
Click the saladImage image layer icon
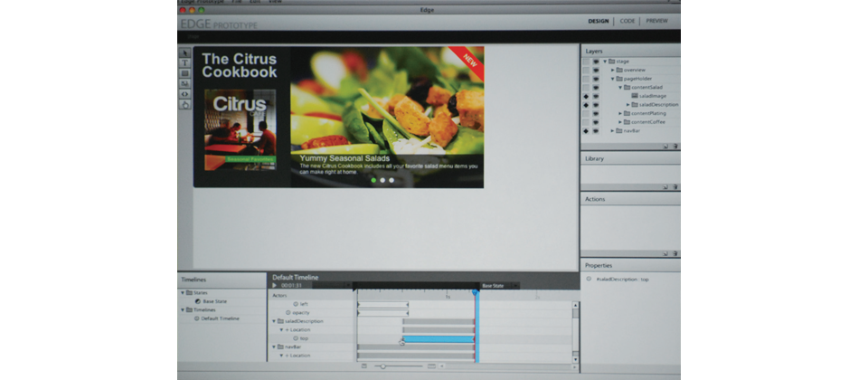pyautogui.click(x=635, y=96)
